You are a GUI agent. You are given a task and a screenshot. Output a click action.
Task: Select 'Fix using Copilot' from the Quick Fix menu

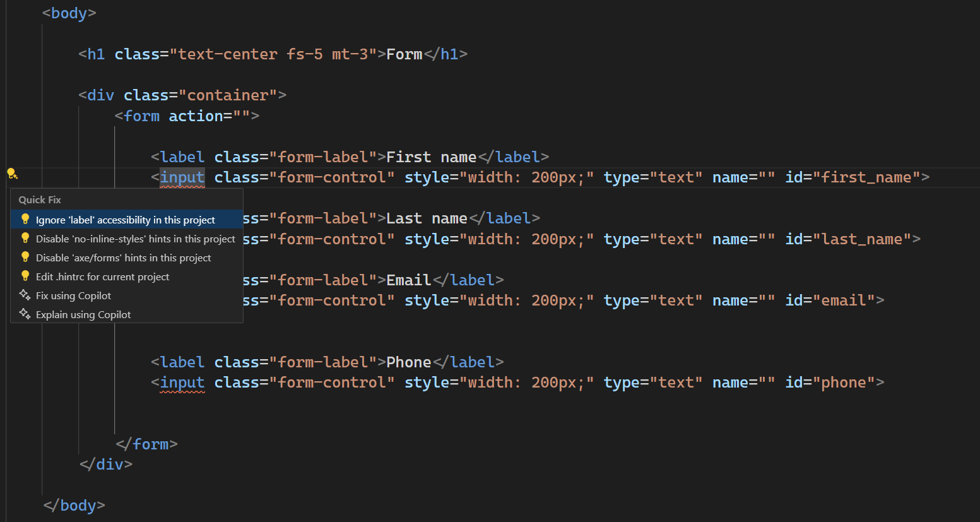coord(73,295)
